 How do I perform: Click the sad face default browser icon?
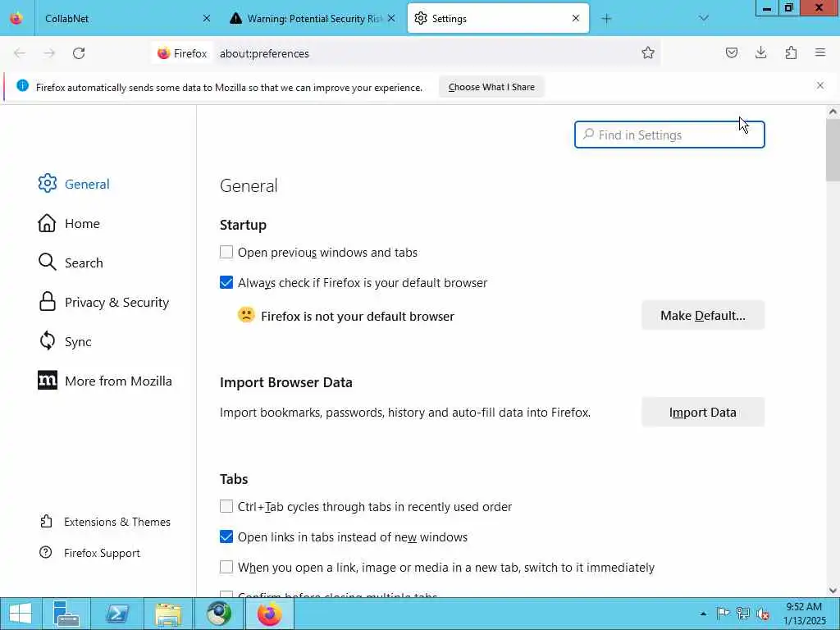[246, 315]
